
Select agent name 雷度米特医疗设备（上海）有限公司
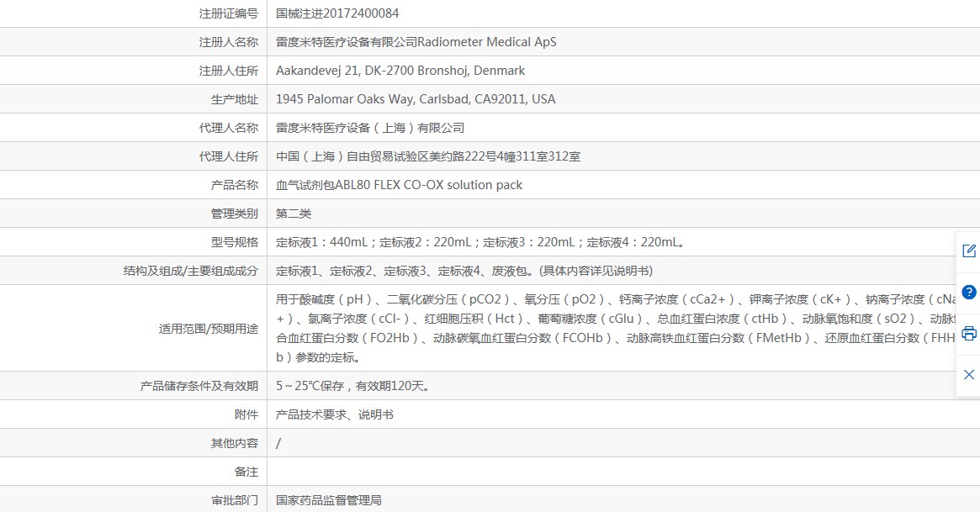[370, 128]
